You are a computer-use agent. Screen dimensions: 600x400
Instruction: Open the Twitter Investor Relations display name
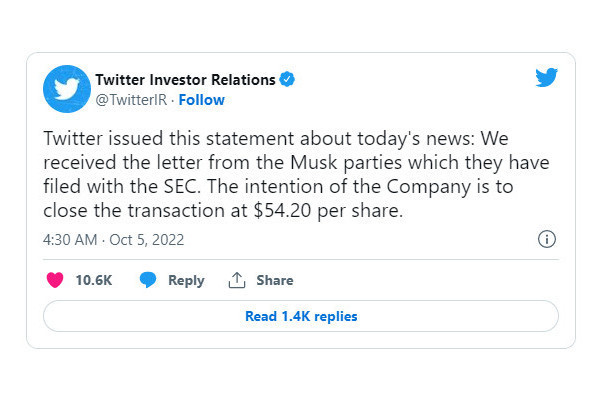point(185,80)
